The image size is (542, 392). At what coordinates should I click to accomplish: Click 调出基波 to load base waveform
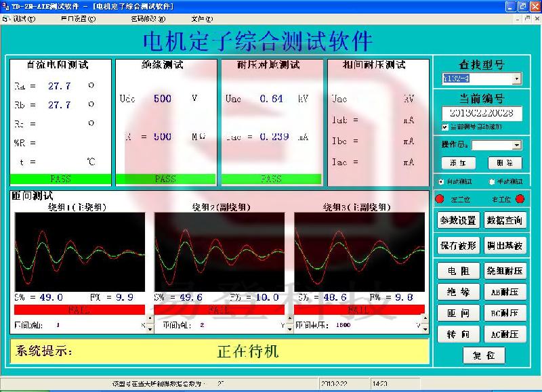(504, 244)
